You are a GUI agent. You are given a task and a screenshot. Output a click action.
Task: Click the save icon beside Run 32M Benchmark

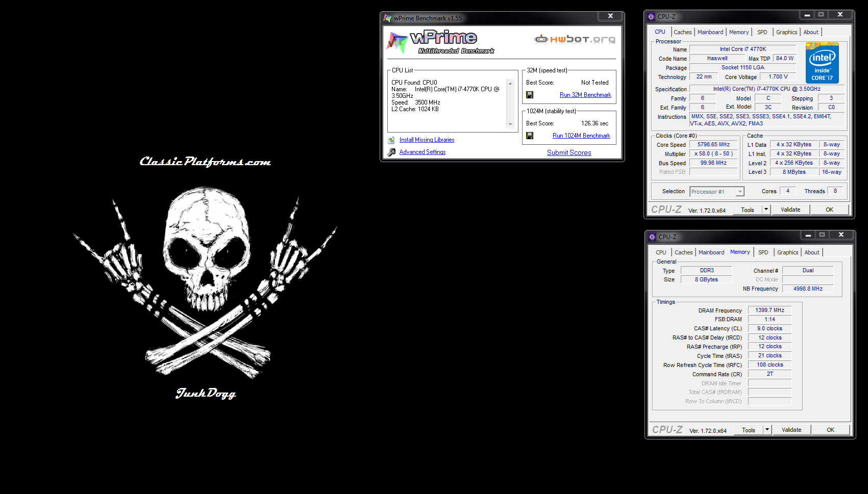tap(530, 95)
